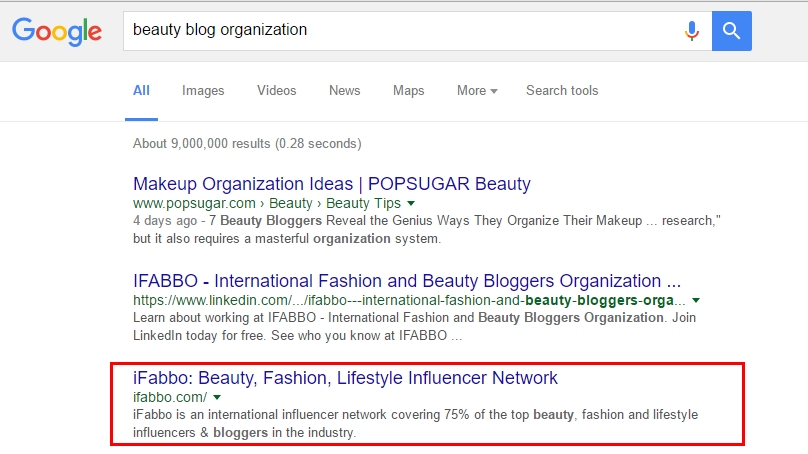Click the 'www.popsugar.com › Beauty › Beauty Tips' URL
This screenshot has height=454, width=808.
coord(267,204)
